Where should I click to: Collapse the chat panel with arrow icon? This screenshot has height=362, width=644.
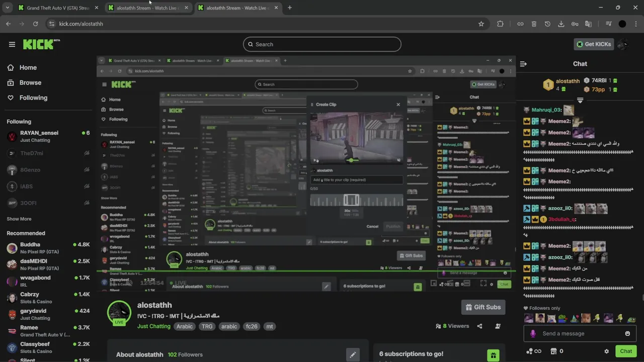pos(523,64)
